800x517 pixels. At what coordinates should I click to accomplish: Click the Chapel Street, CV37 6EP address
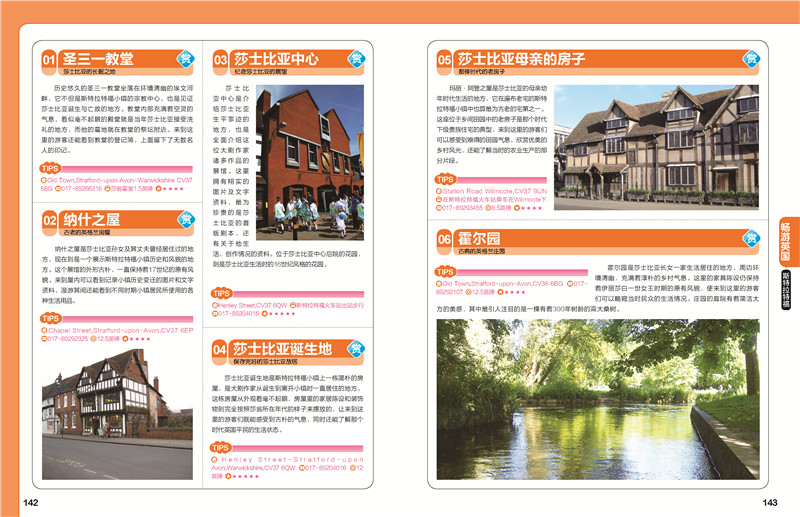[x=117, y=331]
